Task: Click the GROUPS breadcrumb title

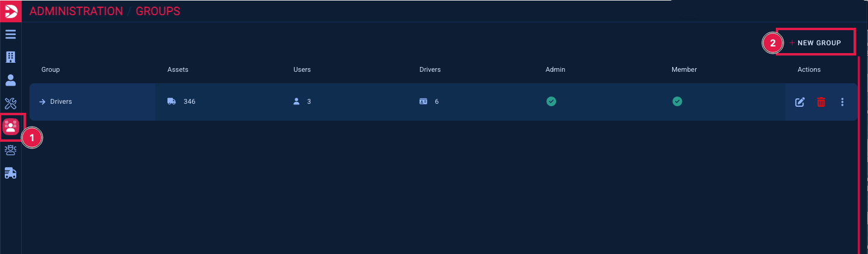Action: point(158,11)
